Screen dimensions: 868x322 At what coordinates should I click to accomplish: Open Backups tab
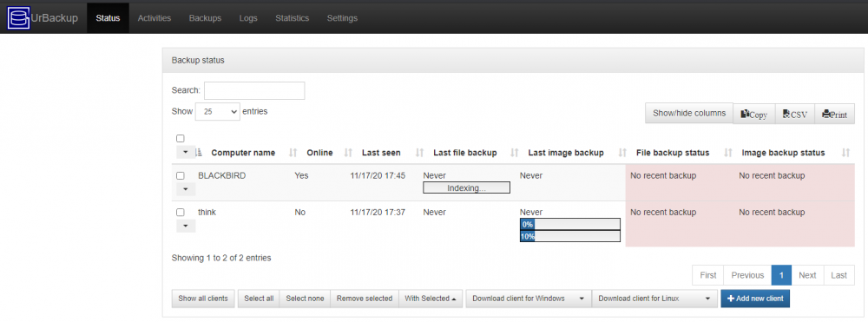205,18
